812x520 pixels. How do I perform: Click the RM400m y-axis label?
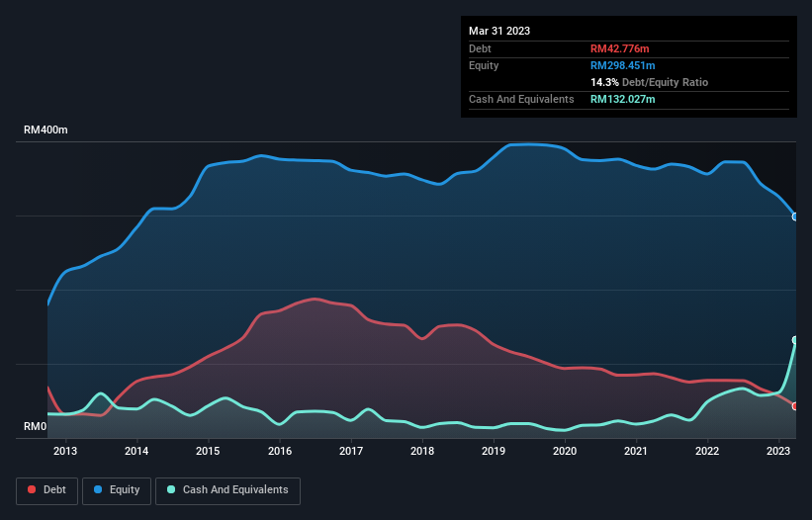pos(45,130)
